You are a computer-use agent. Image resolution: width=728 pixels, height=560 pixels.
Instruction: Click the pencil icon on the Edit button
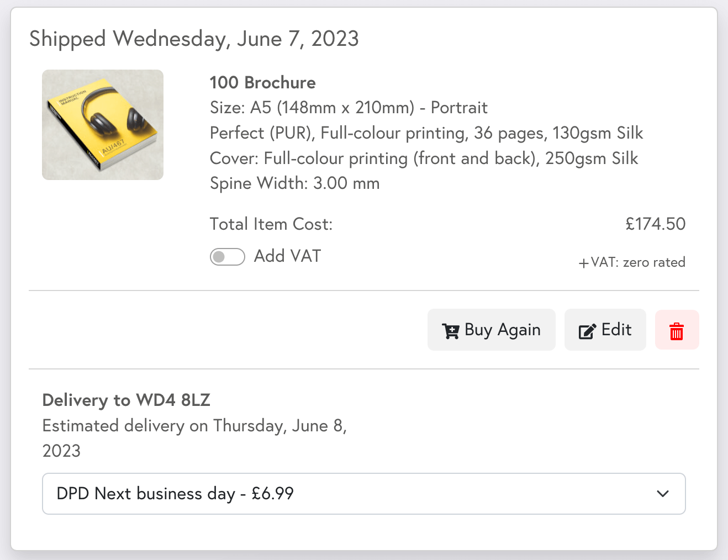point(587,331)
